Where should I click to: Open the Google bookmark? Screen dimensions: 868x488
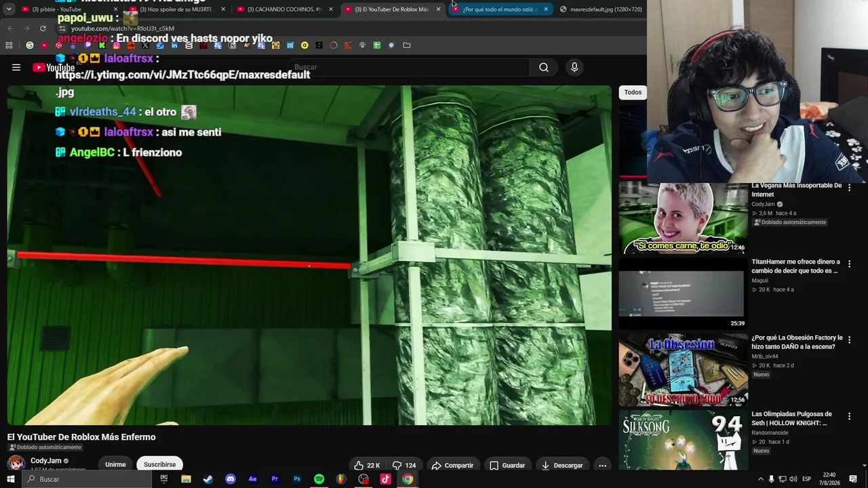tap(29, 45)
